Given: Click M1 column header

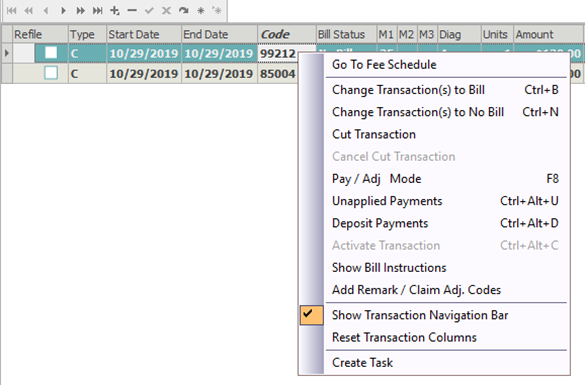Looking at the screenshot, I should coord(387,34).
